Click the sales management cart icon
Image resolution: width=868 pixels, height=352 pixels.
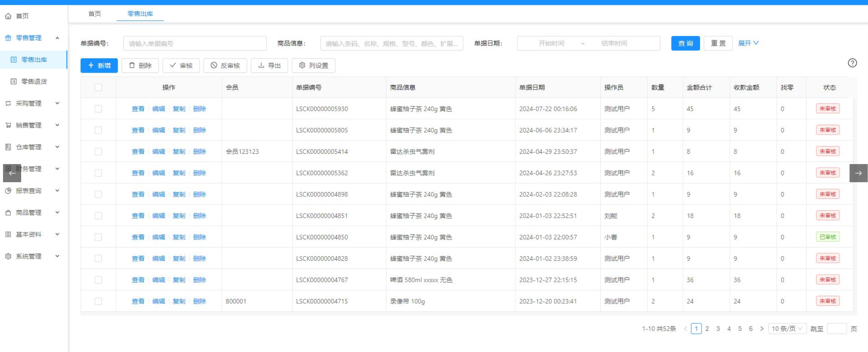[8, 125]
